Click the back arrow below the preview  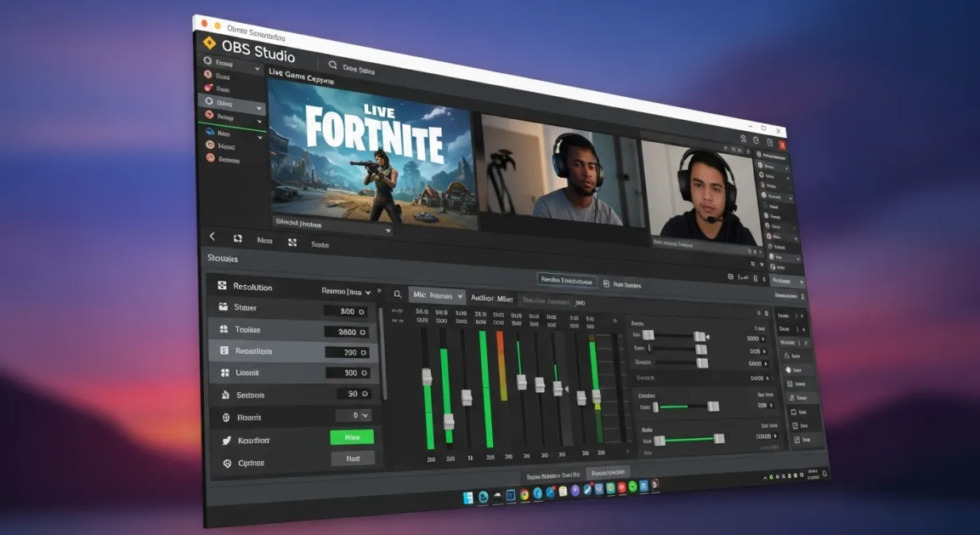pos(212,236)
